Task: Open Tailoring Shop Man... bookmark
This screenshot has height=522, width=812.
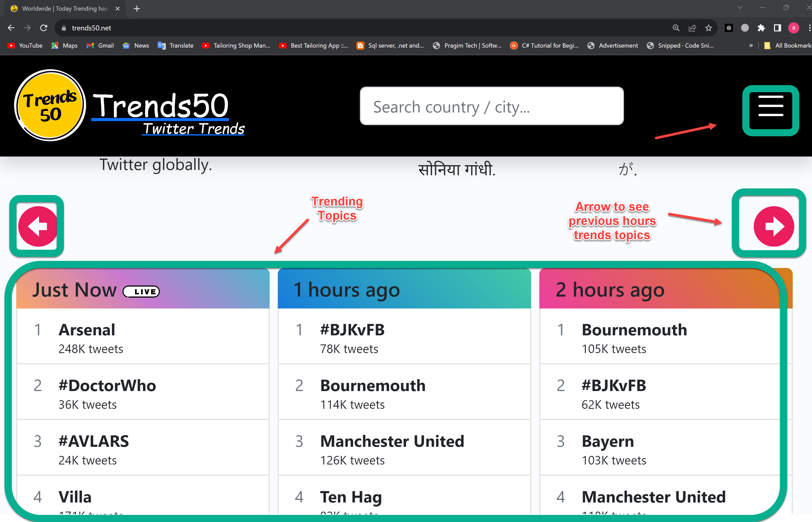Action: click(x=236, y=45)
